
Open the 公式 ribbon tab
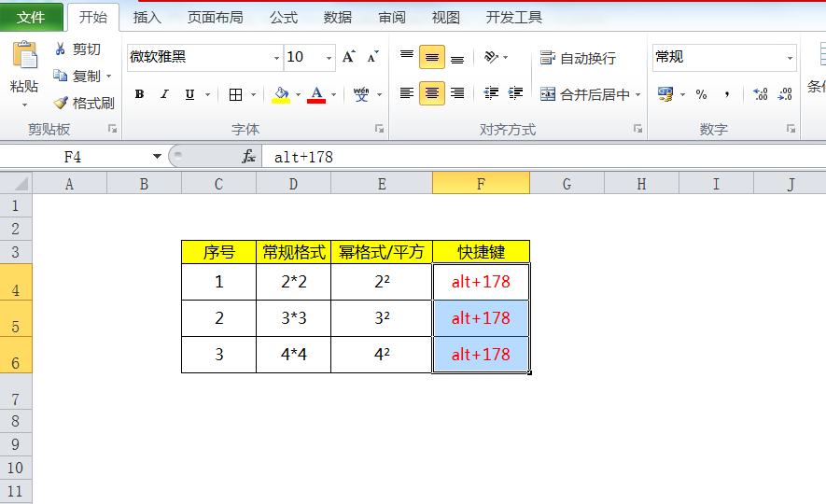tap(284, 18)
